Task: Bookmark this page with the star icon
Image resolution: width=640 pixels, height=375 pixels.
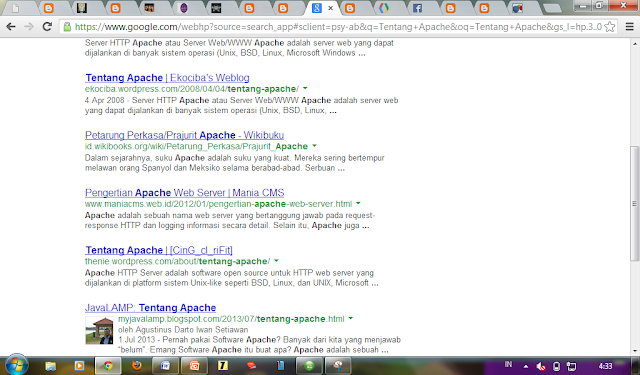Action: pos(610,27)
